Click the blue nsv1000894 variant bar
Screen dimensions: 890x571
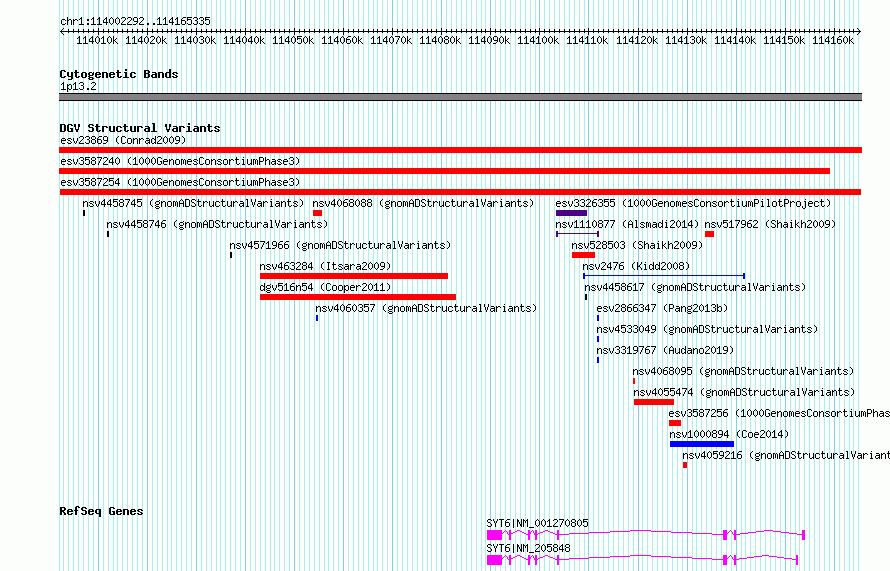(702, 444)
